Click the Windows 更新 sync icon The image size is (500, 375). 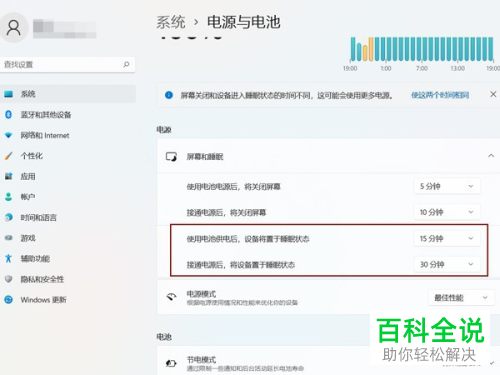pos(8,300)
